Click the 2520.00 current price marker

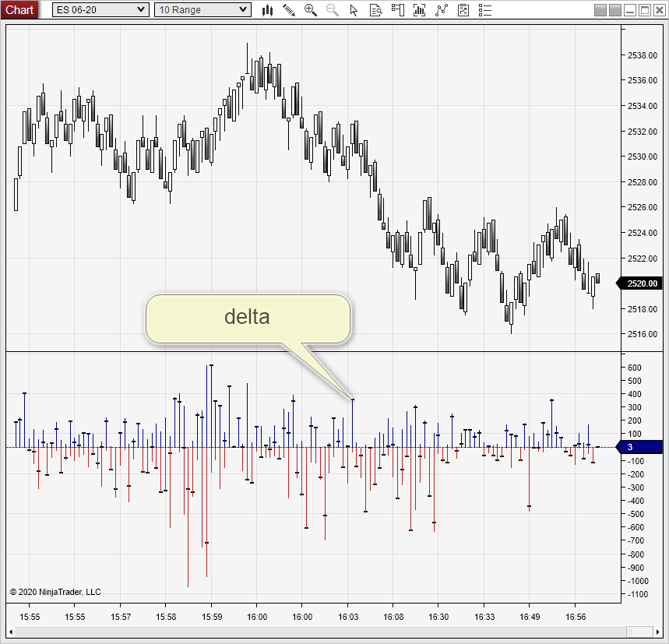[639, 283]
